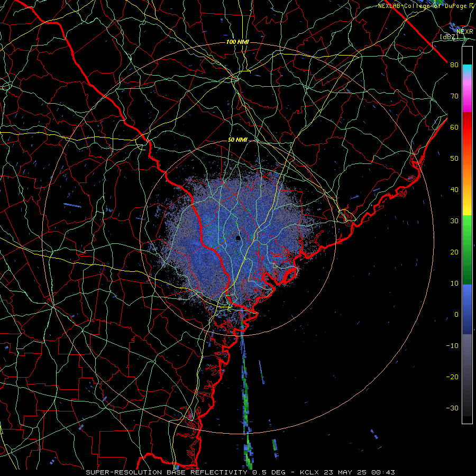The width and height of the screenshot is (476, 476).
Task: Click the black radar site dot
Action: click(239, 238)
